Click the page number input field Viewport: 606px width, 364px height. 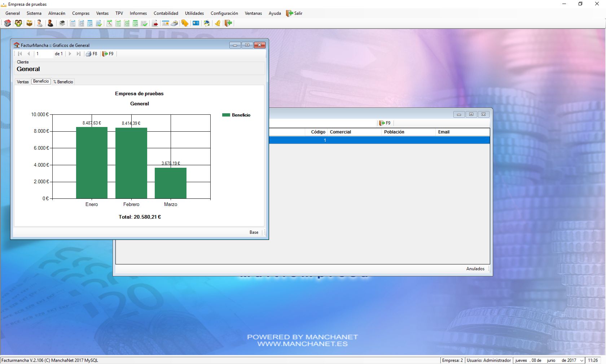click(x=44, y=54)
